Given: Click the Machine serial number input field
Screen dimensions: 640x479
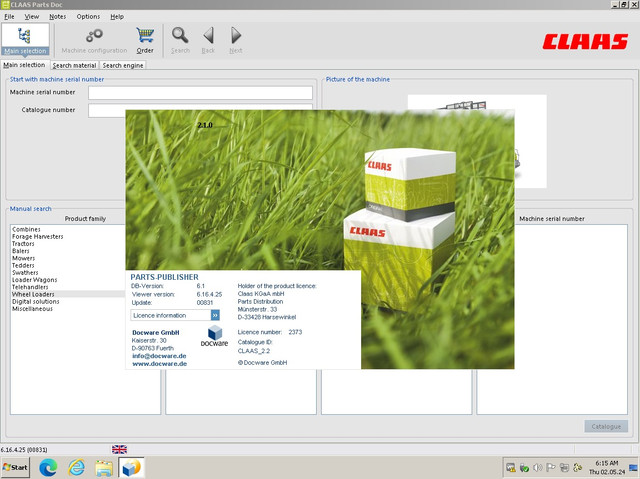Looking at the screenshot, I should tap(200, 93).
